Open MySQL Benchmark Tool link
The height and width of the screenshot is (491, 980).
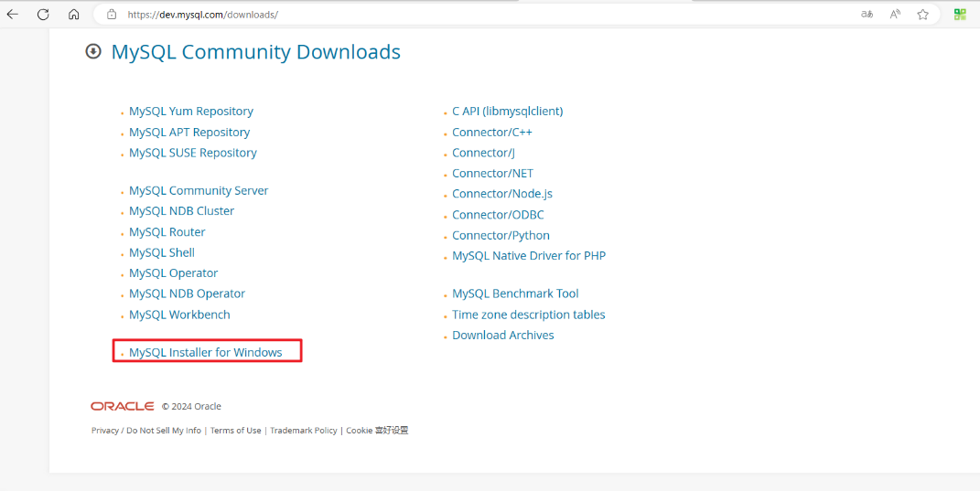click(x=516, y=294)
